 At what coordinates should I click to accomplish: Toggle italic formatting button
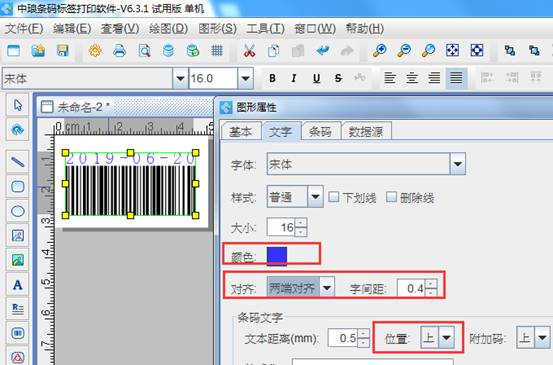(x=294, y=78)
